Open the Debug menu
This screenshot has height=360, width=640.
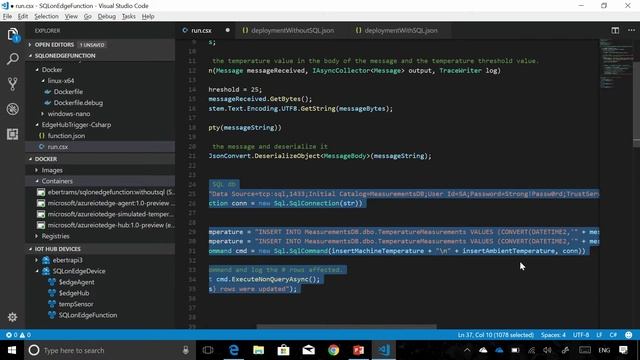(107, 16)
